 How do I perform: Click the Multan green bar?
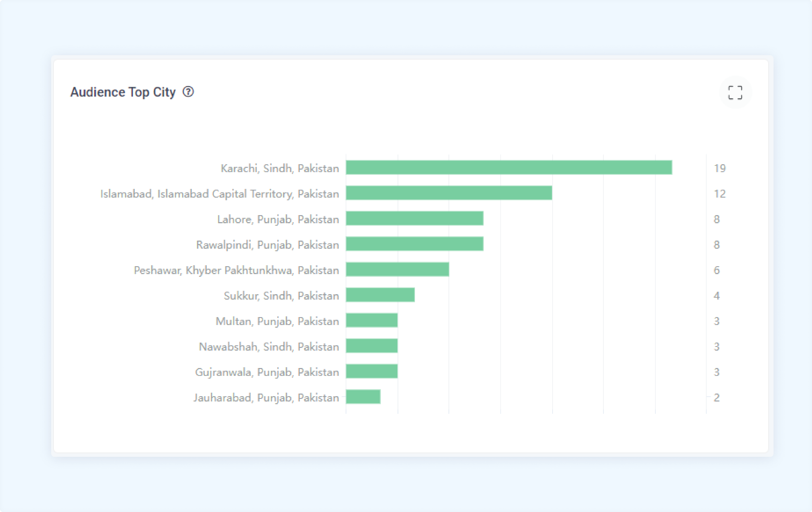(372, 320)
